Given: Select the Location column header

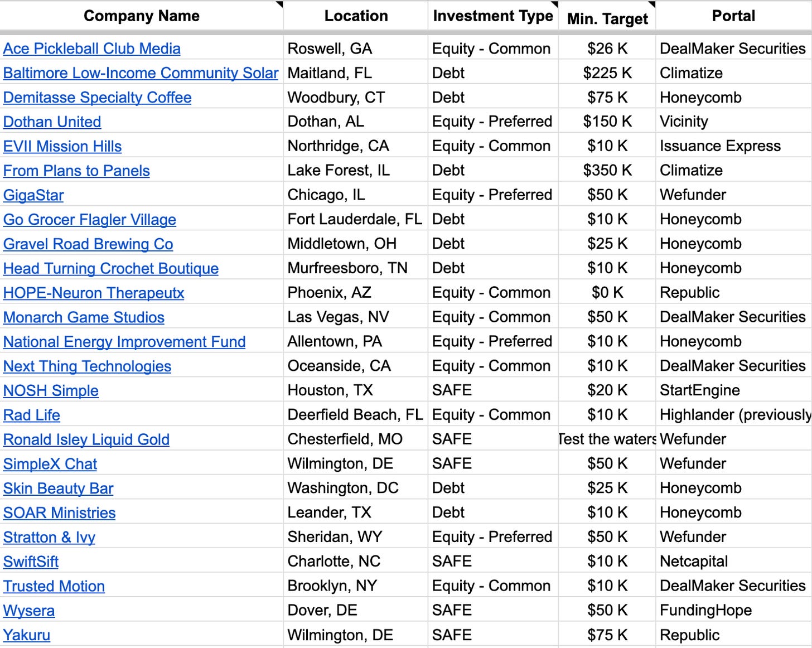Looking at the screenshot, I should (x=356, y=16).
